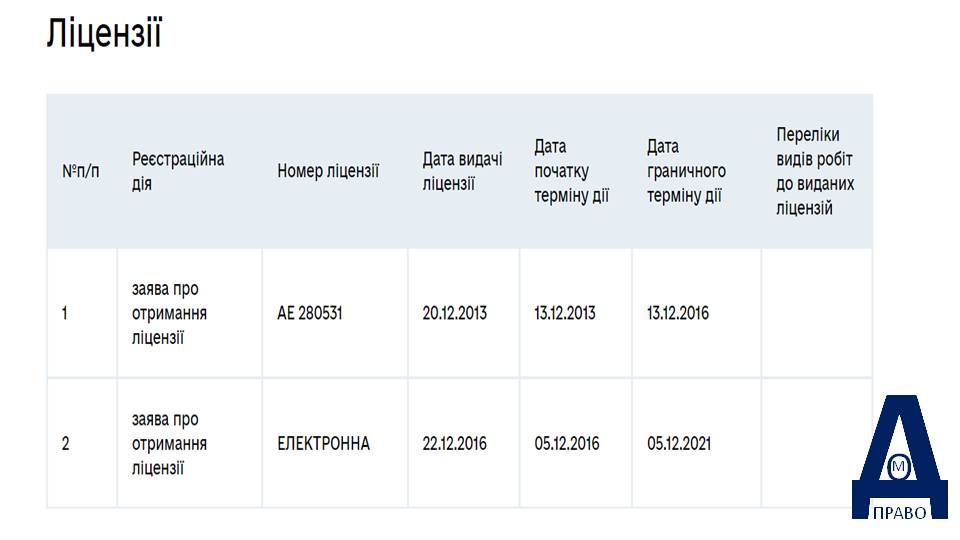Click the Дата граничного терміну дії header

click(x=686, y=171)
